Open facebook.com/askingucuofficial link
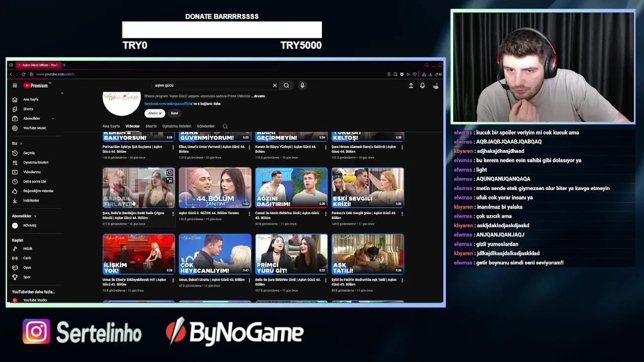644x362 pixels. point(168,104)
